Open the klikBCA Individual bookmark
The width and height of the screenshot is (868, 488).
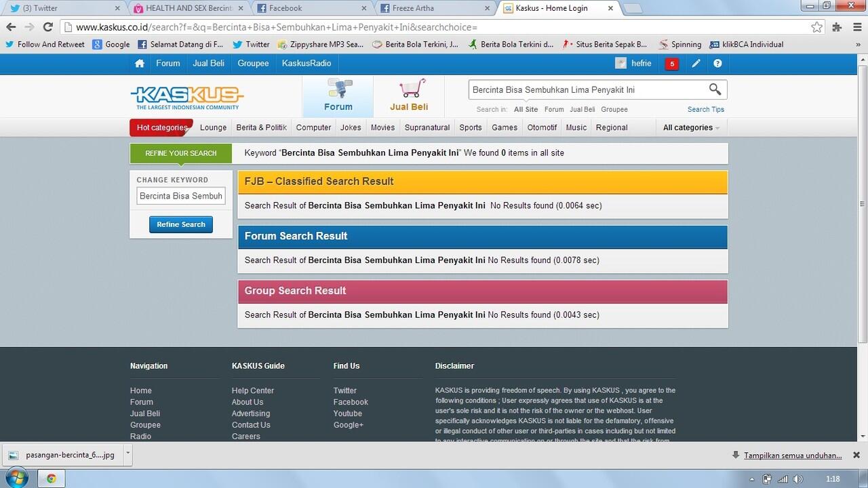(746, 45)
